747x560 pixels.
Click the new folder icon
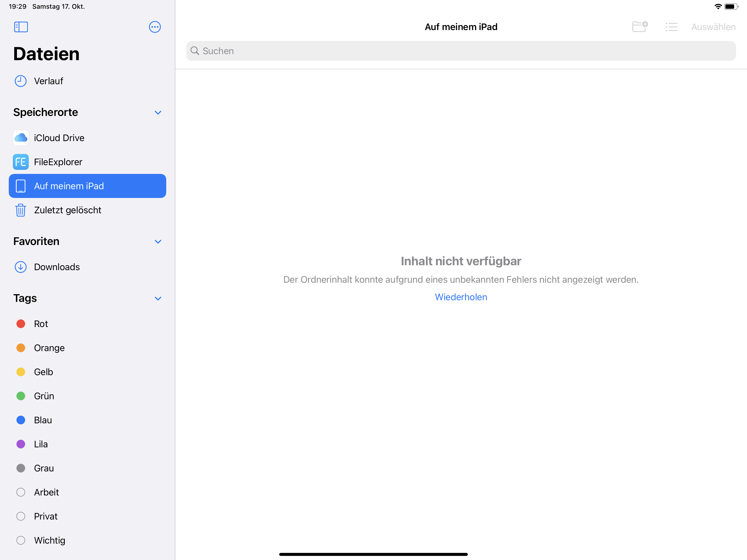[640, 27]
